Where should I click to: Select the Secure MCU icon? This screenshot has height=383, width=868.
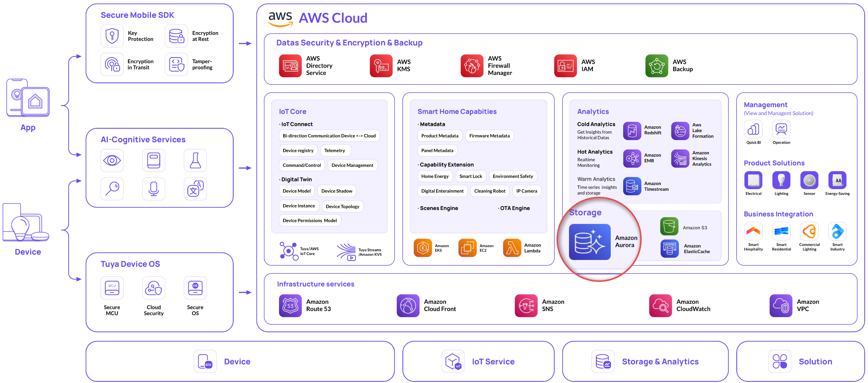coord(112,288)
